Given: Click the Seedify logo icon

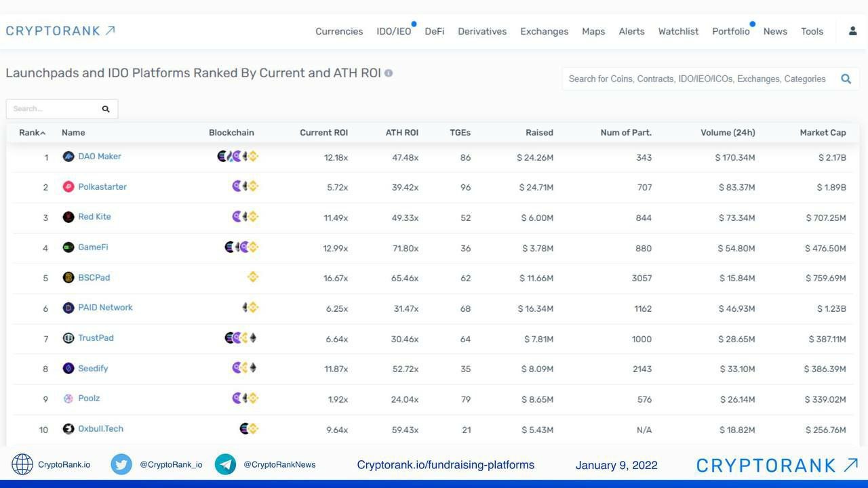Looking at the screenshot, I should (x=68, y=368).
